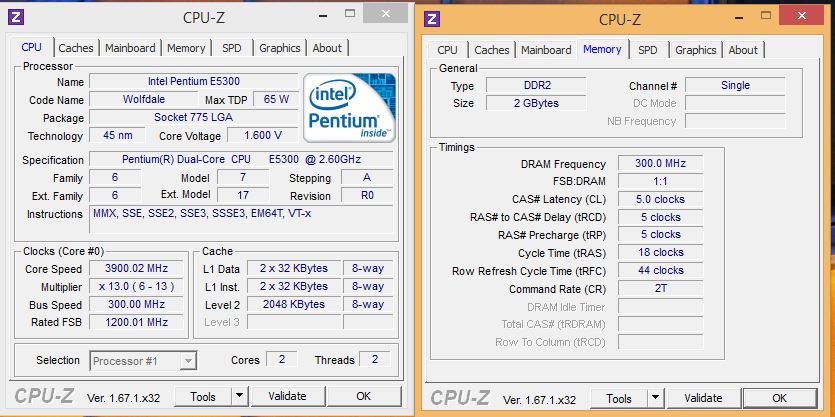
Task: Go to About tab in left window
Action: coord(327,48)
